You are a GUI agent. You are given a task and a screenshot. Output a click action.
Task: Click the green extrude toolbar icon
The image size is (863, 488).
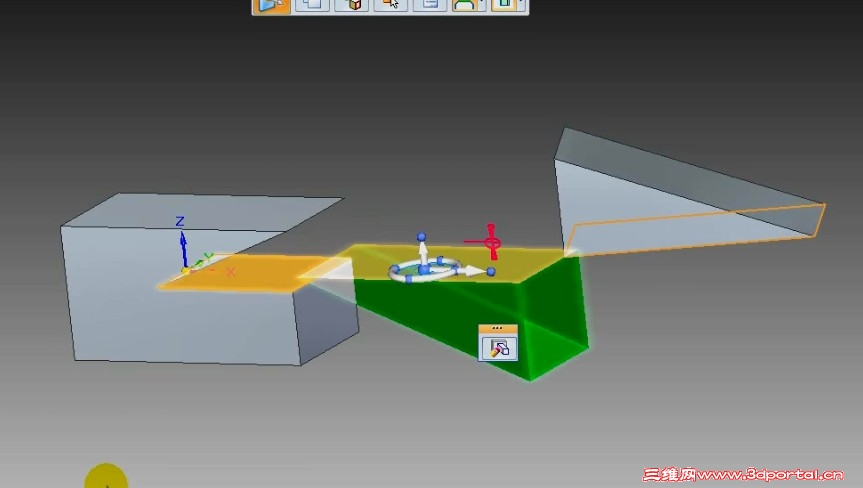click(x=505, y=5)
